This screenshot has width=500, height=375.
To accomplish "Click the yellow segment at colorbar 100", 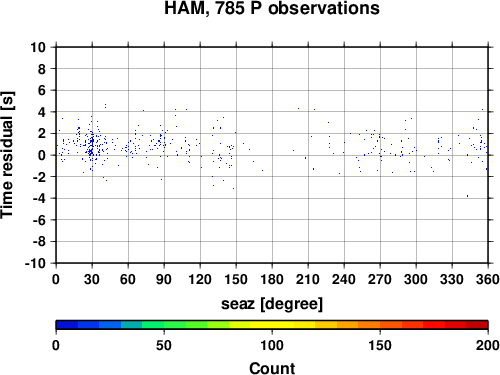I will click(x=272, y=325).
